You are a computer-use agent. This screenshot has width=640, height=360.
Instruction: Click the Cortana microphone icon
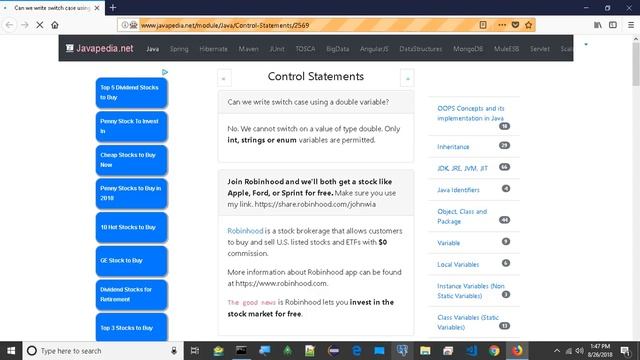tap(174, 351)
